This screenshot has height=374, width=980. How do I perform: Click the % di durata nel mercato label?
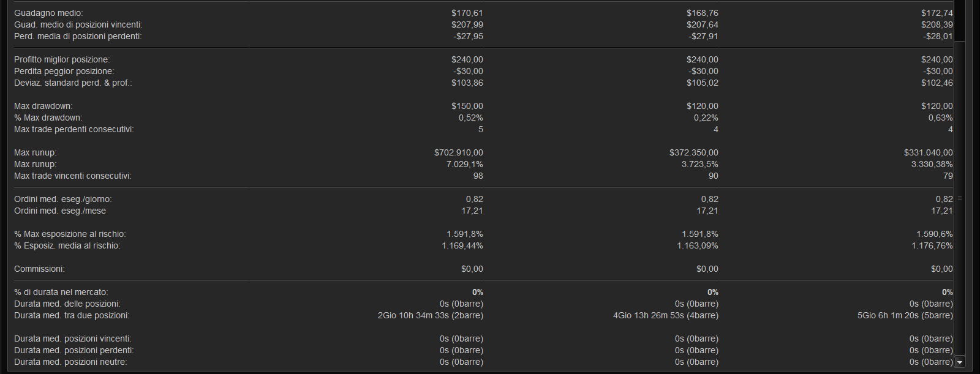point(61,292)
